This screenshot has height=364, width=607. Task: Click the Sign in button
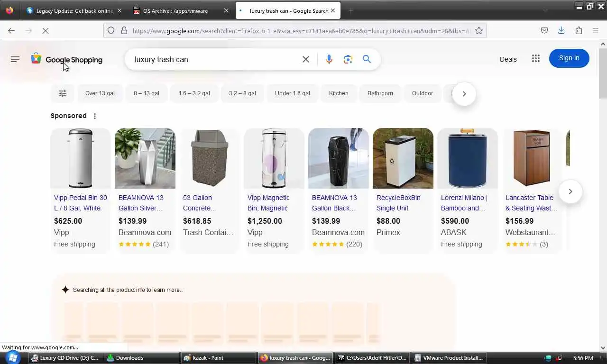point(569,58)
